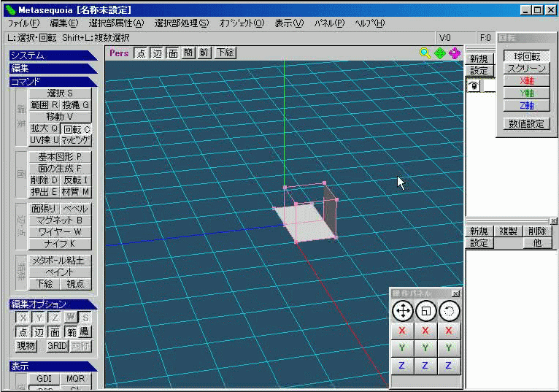Viewport: 559px width, 392px height.
Task: Click 削除 in material panel
Action: click(537, 231)
